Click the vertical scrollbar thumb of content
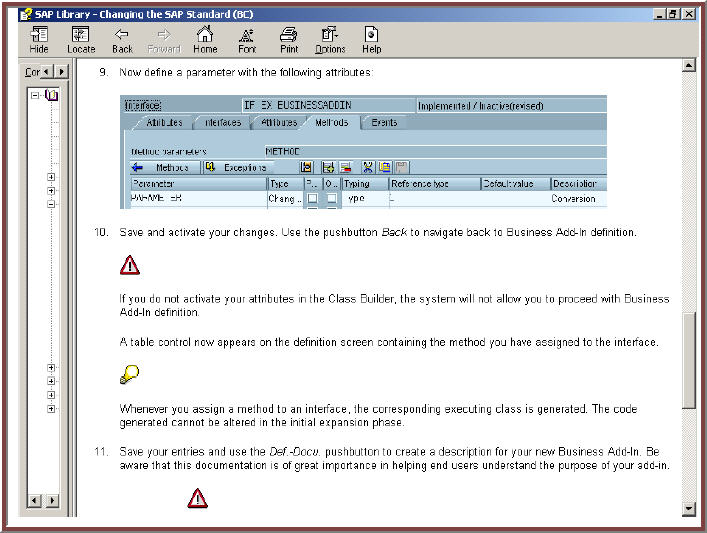The height and width of the screenshot is (533, 707). [689, 361]
